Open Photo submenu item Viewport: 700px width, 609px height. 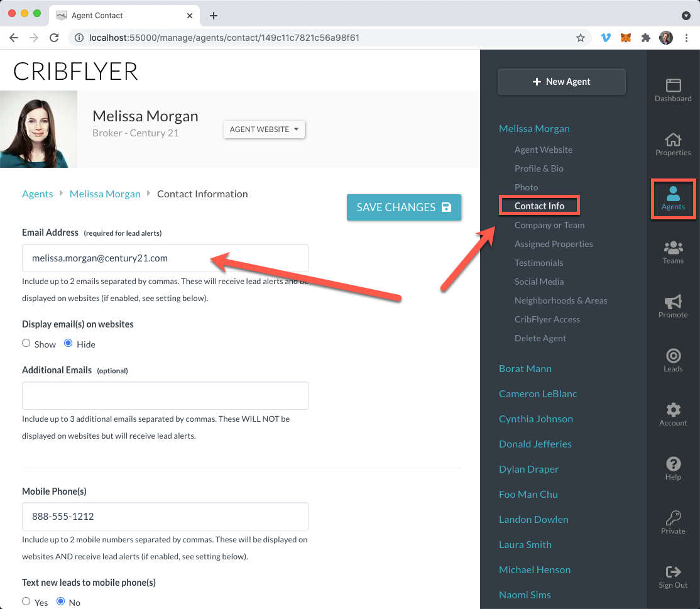tap(526, 187)
